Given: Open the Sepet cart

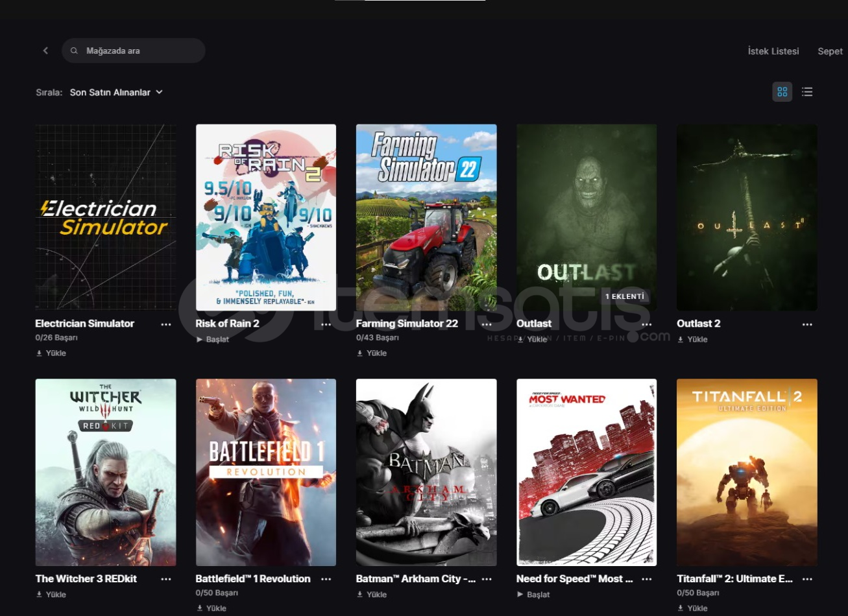Looking at the screenshot, I should [x=830, y=51].
